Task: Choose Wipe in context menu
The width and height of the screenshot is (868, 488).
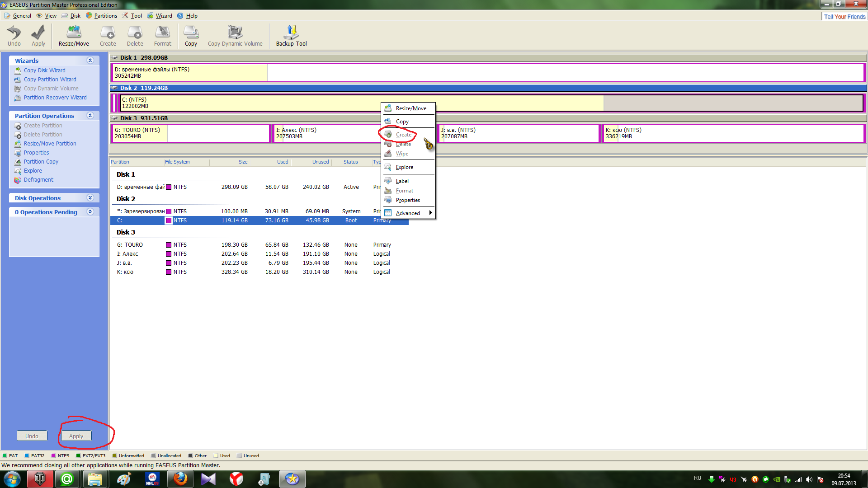Action: tap(408, 154)
